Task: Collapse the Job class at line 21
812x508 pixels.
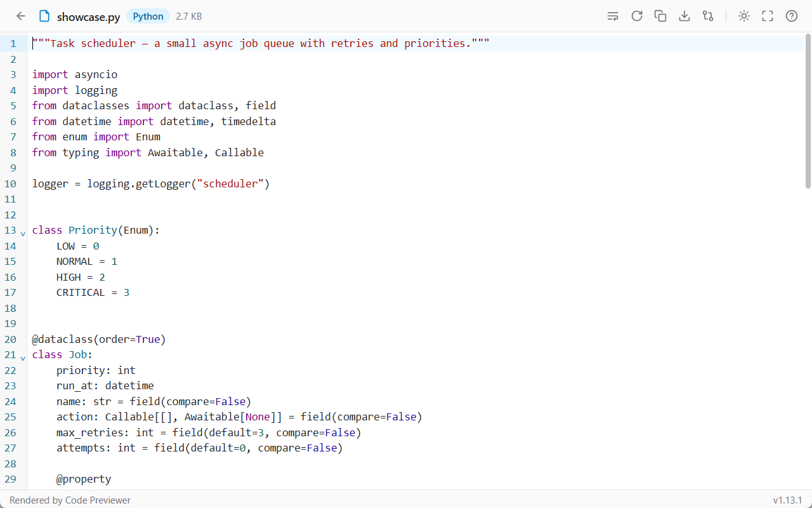Action: [23, 358]
